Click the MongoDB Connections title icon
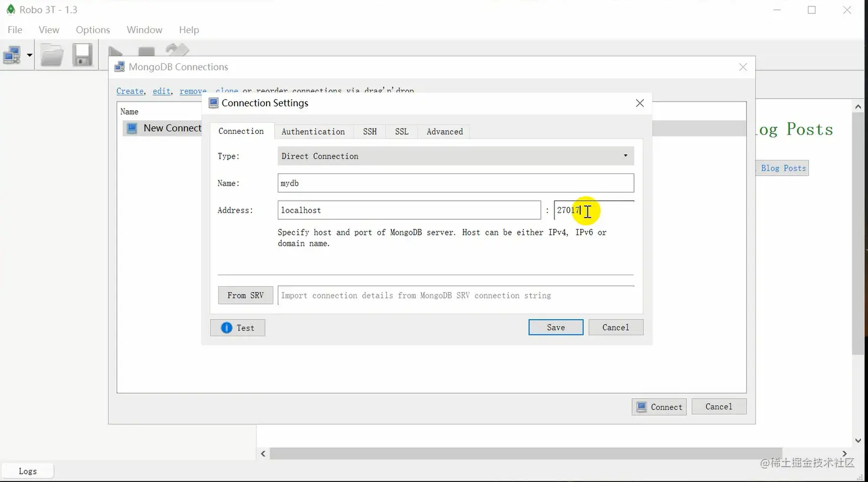Image resolution: width=868 pixels, height=482 pixels. point(120,67)
